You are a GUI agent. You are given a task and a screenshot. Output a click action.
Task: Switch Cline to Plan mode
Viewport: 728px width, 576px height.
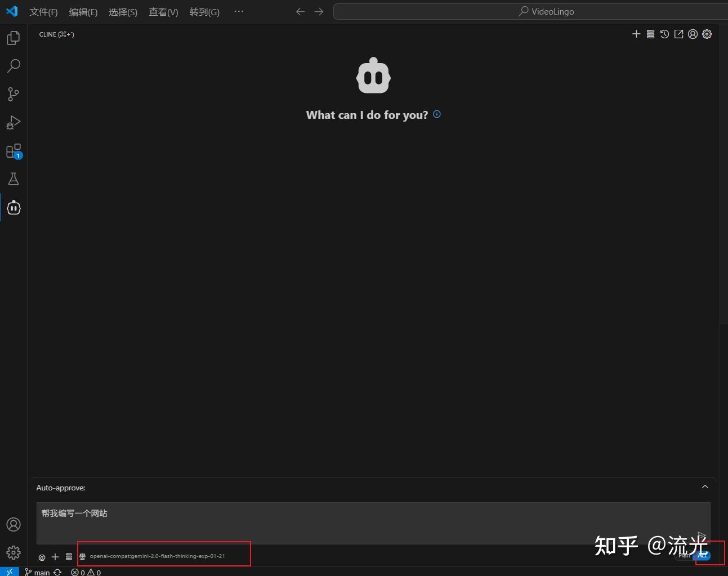pyautogui.click(x=684, y=556)
